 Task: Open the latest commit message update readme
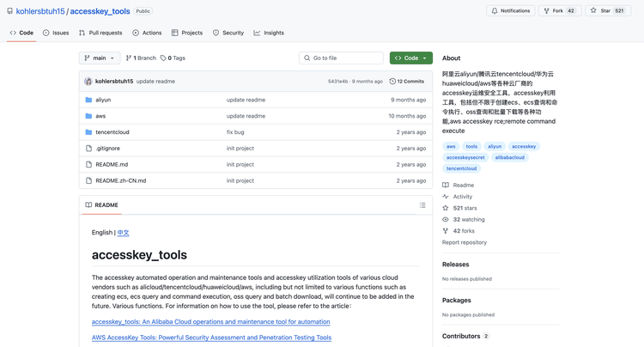click(x=155, y=82)
